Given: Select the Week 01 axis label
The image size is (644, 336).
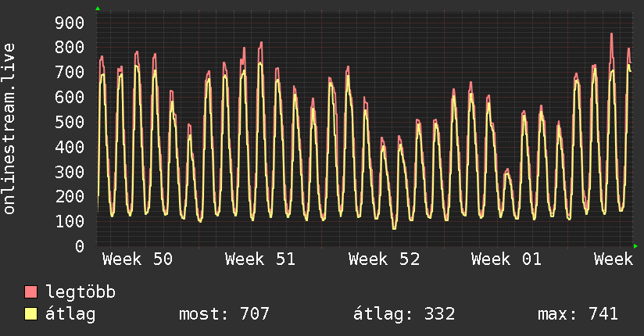Looking at the screenshot, I should pyautogui.click(x=506, y=259).
